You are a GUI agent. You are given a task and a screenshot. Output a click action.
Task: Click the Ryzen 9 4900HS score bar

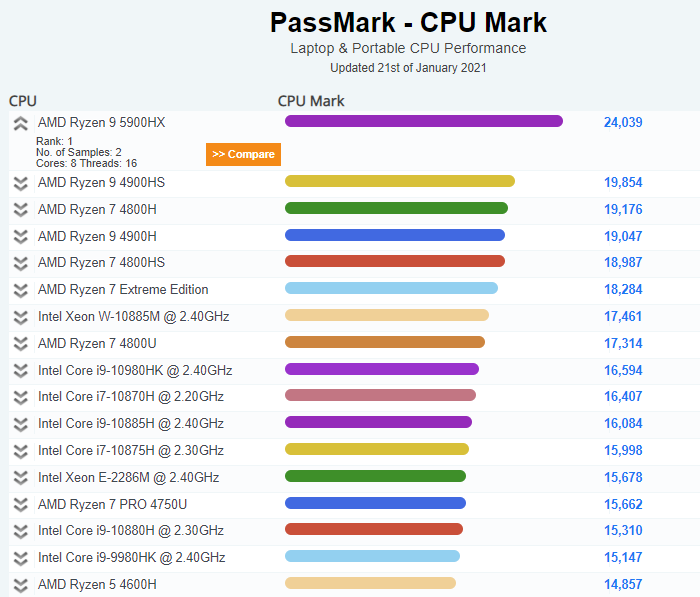click(x=400, y=181)
